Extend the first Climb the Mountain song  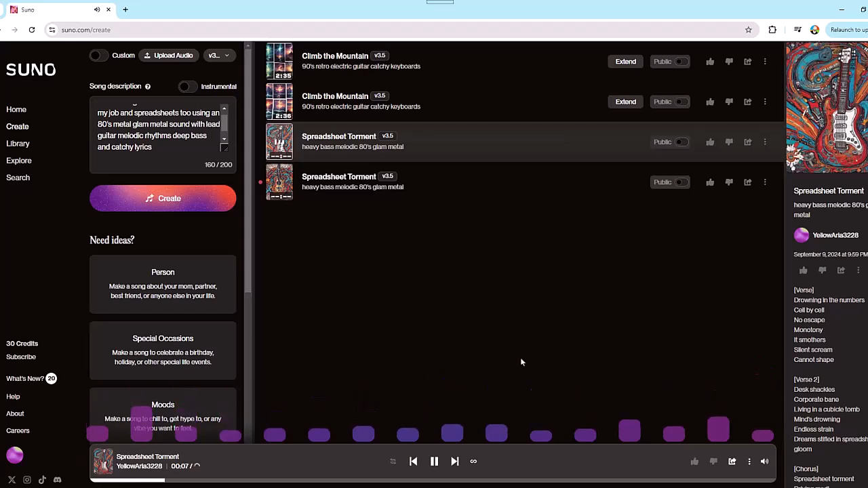(x=626, y=62)
